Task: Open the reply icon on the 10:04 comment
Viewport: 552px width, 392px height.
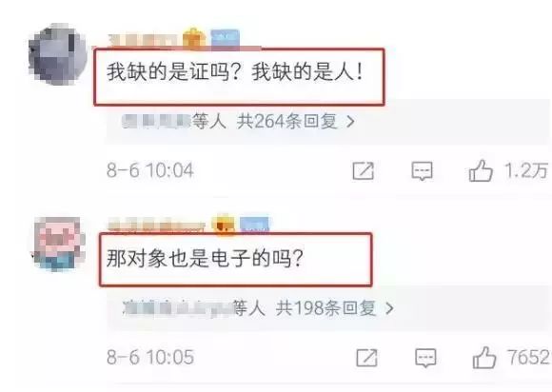Action: (422, 171)
